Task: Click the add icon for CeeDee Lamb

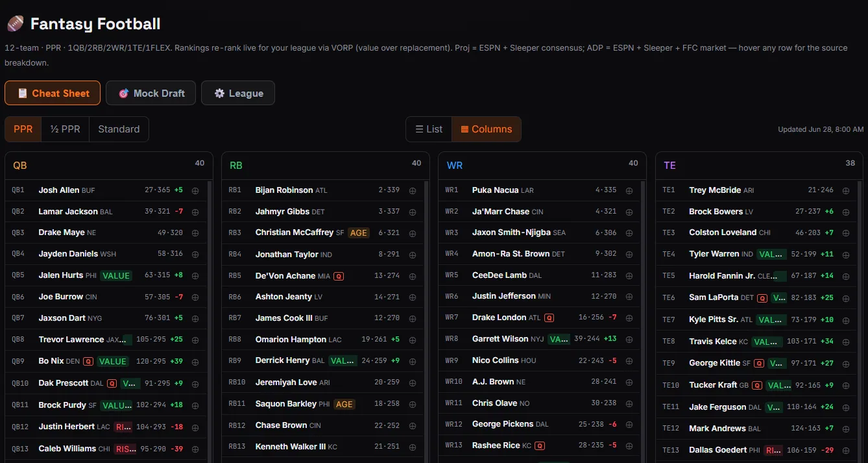Action: (629, 275)
